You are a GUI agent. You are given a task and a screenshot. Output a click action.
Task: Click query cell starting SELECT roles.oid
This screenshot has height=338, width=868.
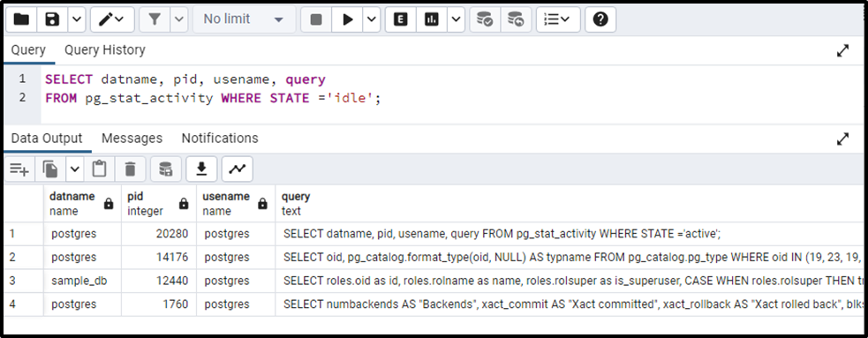tap(570, 281)
